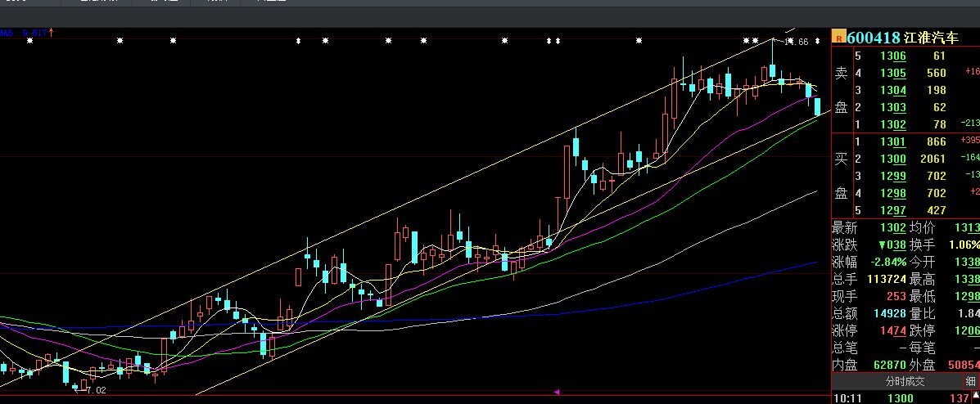Click the sell level 5 price 1306

pyautogui.click(x=892, y=56)
